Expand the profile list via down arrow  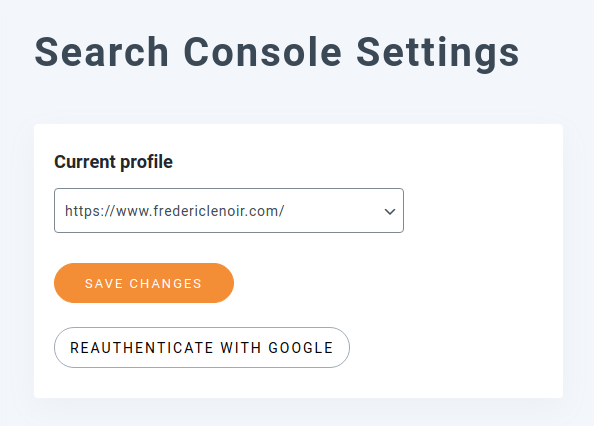coord(390,211)
